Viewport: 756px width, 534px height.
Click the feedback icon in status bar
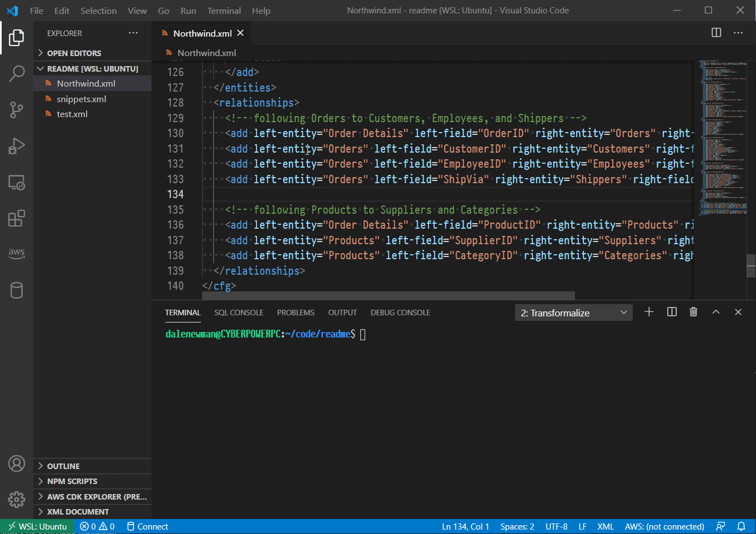(720, 526)
